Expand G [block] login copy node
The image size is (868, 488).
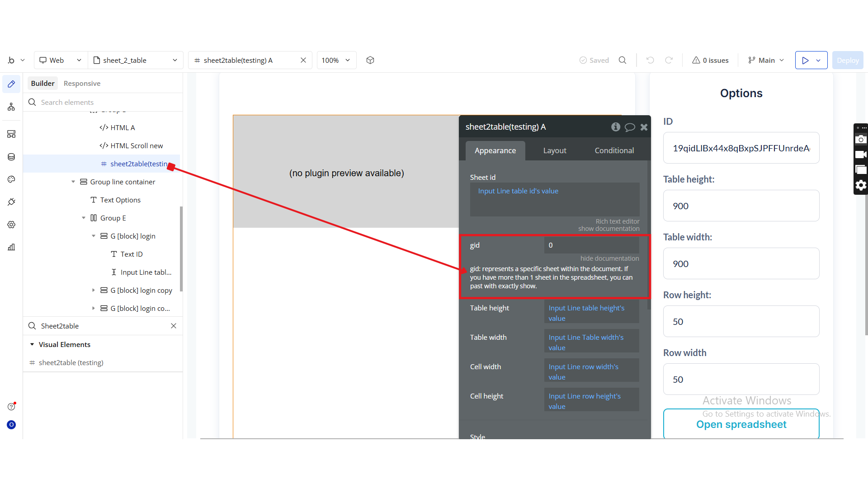click(x=94, y=290)
